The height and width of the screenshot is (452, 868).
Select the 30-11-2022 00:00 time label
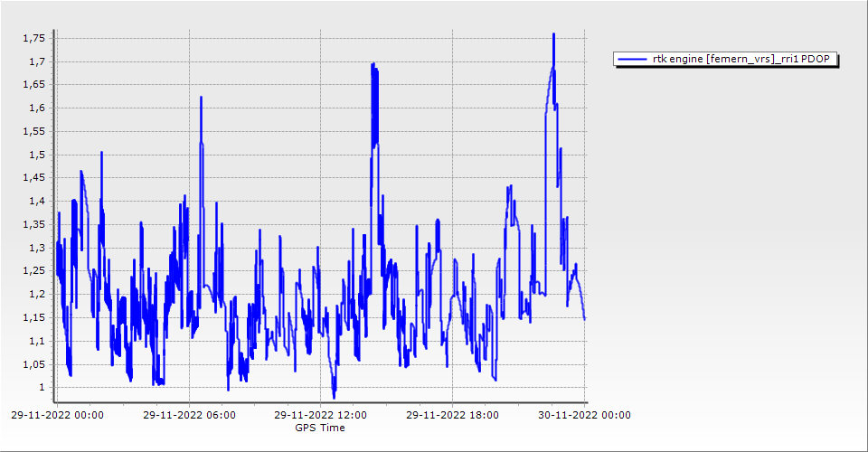point(584,415)
